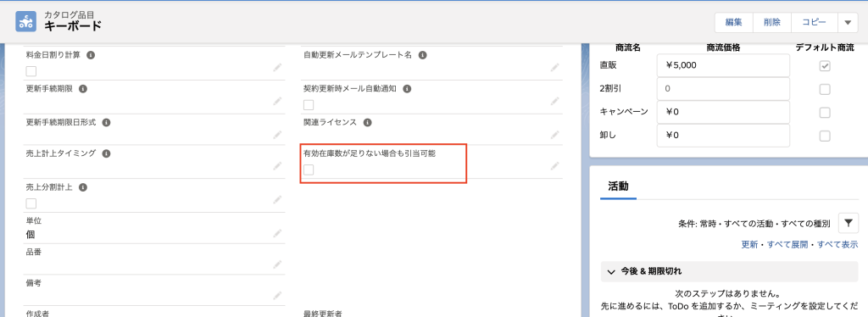Switch to the 活動 tab
The width and height of the screenshot is (868, 317).
tap(618, 186)
